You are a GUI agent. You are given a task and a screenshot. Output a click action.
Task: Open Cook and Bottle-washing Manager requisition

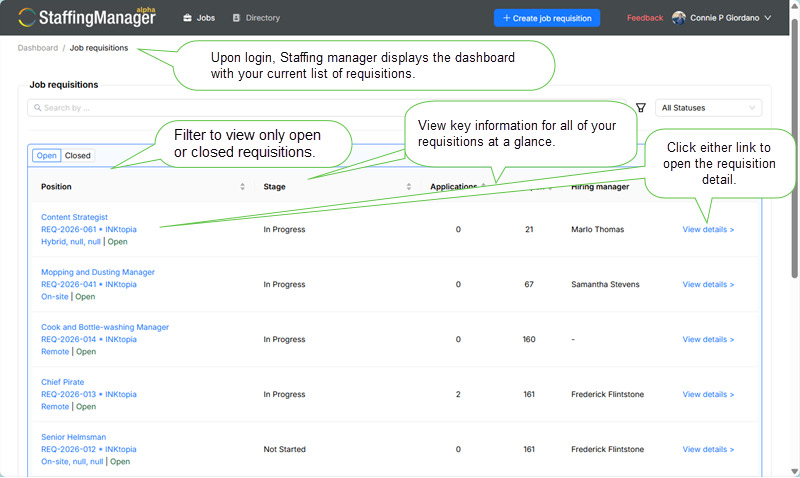105,328
